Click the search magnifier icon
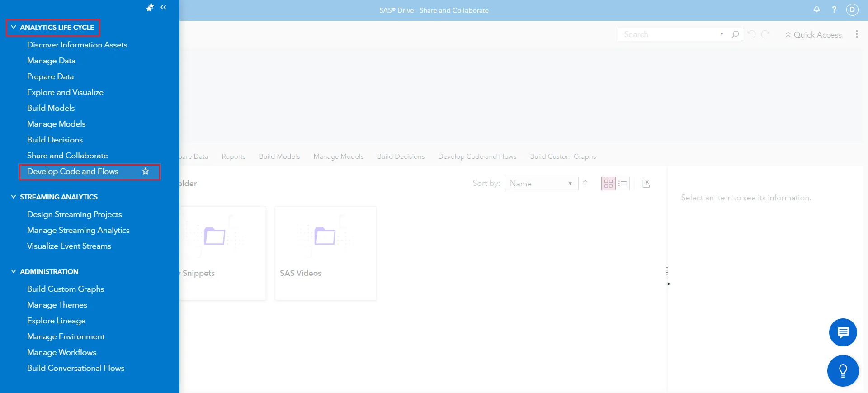 pos(736,34)
